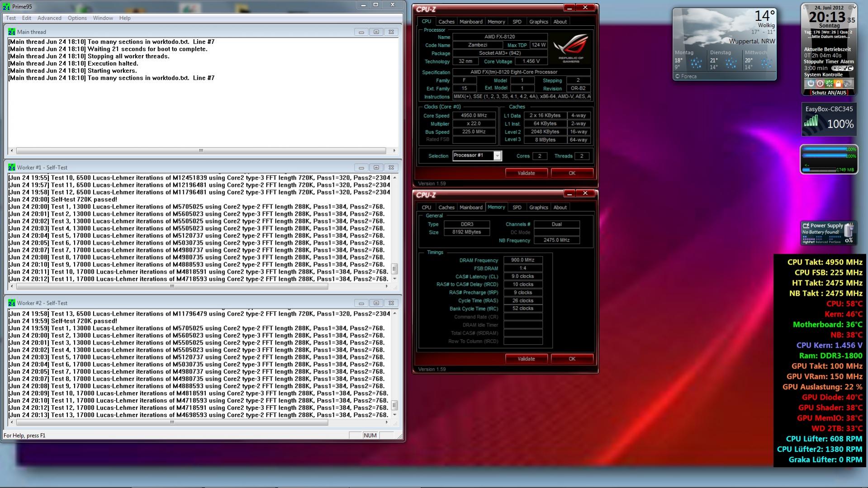Click the Worker #2 Self-Test window icon
The image size is (868, 488).
(11, 303)
